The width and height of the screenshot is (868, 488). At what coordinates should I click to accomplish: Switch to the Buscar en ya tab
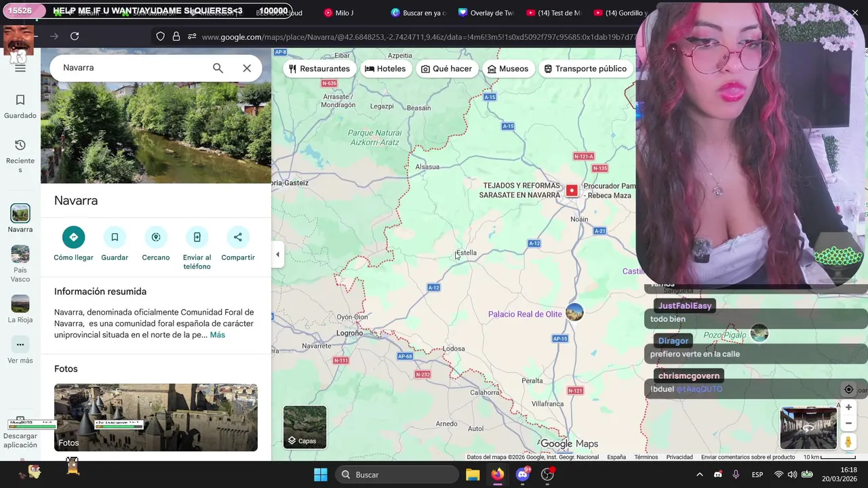(x=418, y=13)
